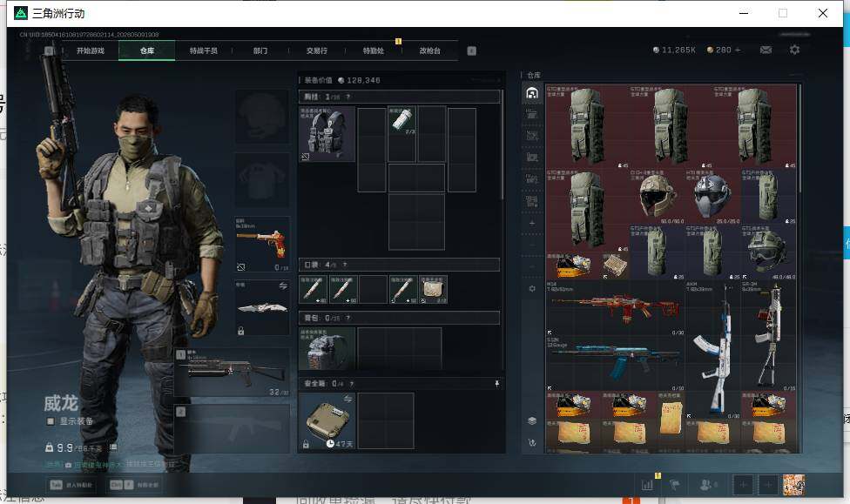Screen dimensions: 850x504
Task: Switch to the 特战干员 tab
Action: 203,50
